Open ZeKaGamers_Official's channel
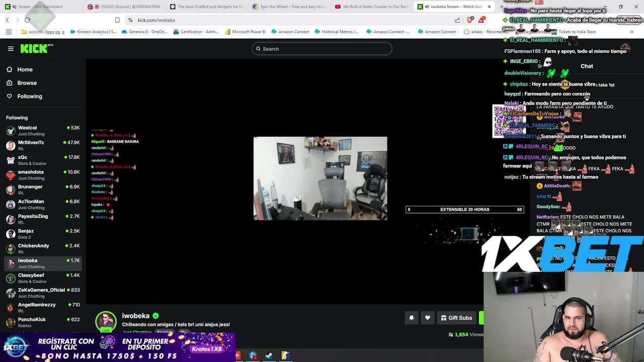This screenshot has height=362, width=644. 43,293
